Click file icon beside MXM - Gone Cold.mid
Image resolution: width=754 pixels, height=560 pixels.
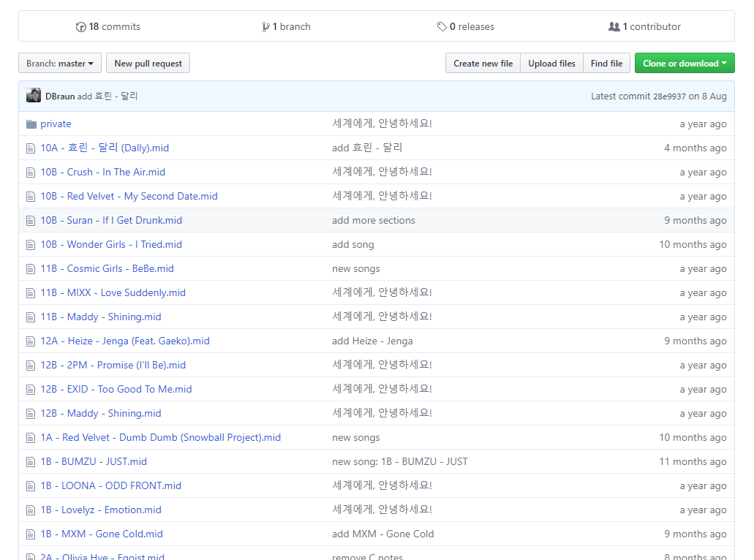coord(31,534)
